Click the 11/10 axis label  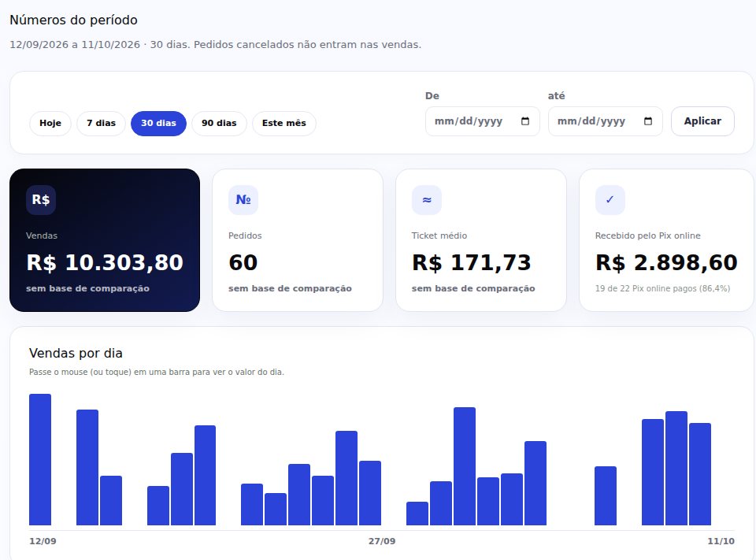coord(721,541)
